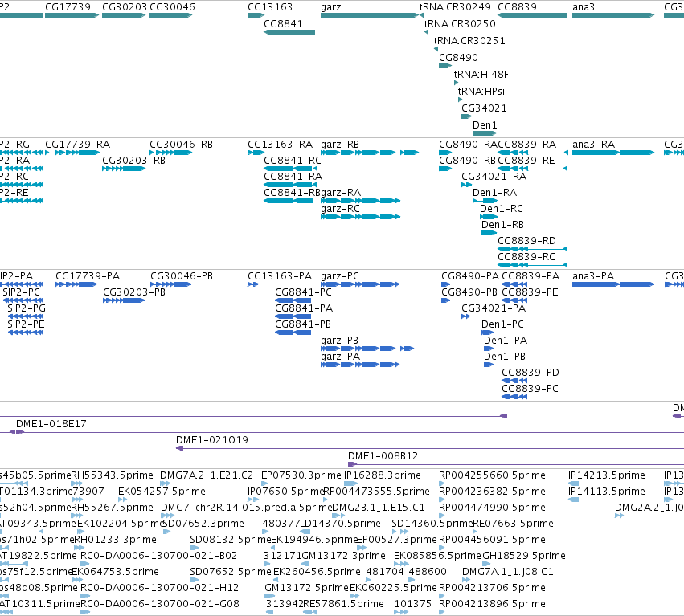
Task: Select the CG8839-RC transcript label
Action: click(x=526, y=257)
